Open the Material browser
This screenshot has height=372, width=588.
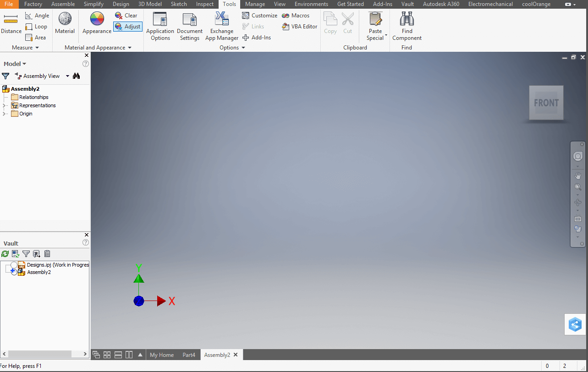(x=65, y=23)
